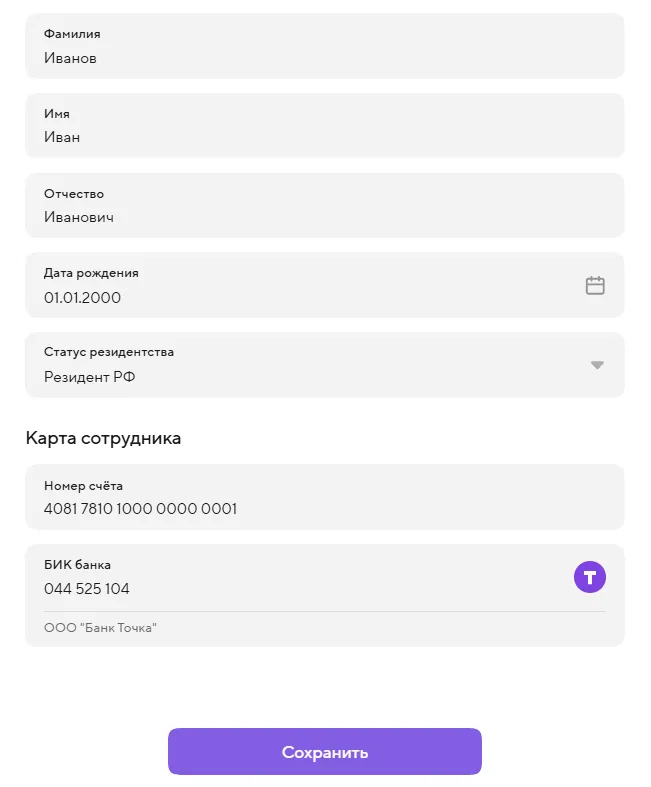Click the "БИК банка" field label

77,565
